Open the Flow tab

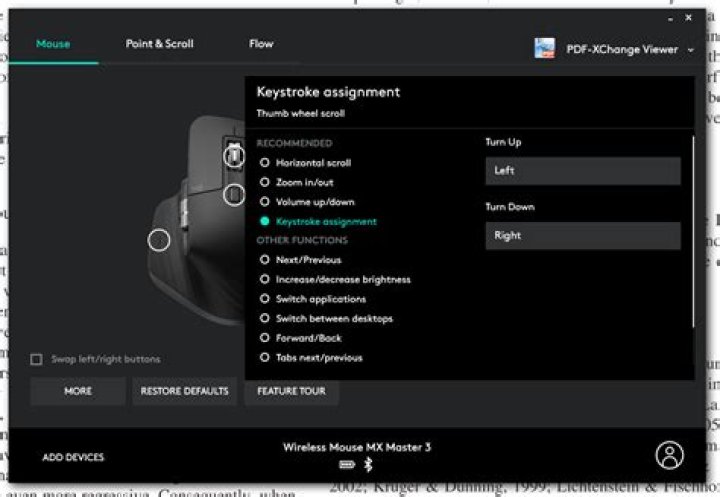coord(261,44)
